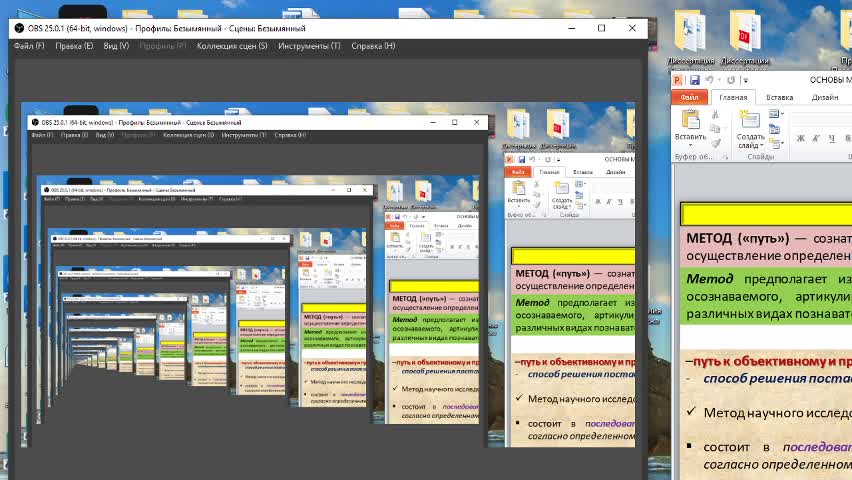Undo the last action in PowerPoint
The width and height of the screenshot is (852, 480).
tap(709, 80)
